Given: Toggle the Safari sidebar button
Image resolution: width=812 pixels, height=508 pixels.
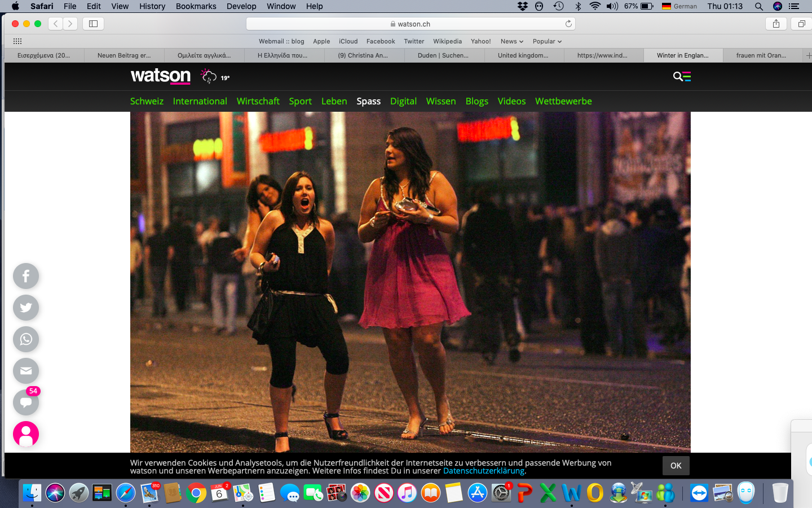Looking at the screenshot, I should coord(94,24).
